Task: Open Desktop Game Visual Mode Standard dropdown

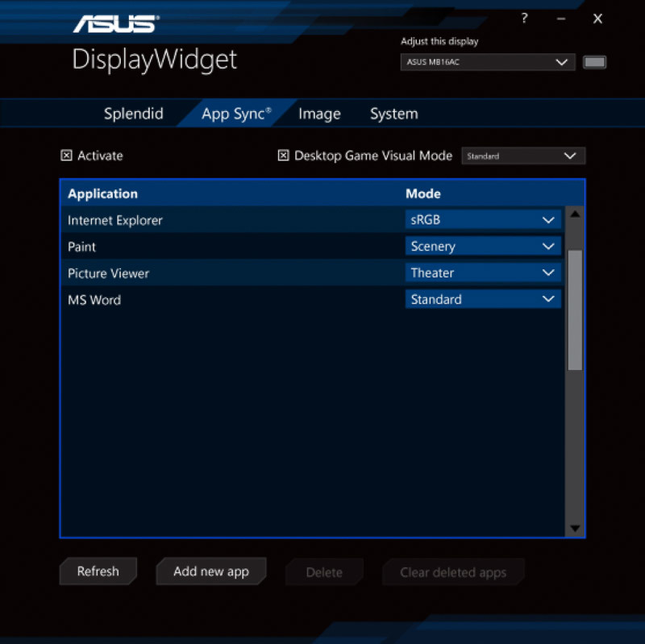Action: pos(523,156)
